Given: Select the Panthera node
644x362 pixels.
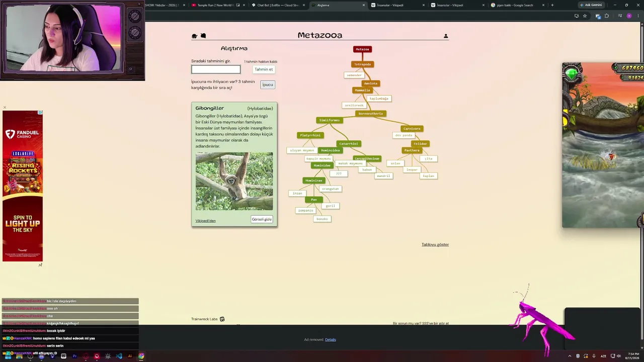Looking at the screenshot, I should tap(412, 150).
